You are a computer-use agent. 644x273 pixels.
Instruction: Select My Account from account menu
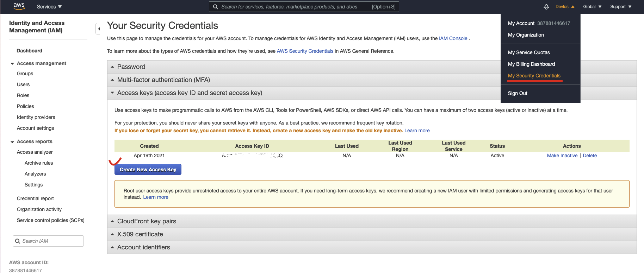coord(539,23)
